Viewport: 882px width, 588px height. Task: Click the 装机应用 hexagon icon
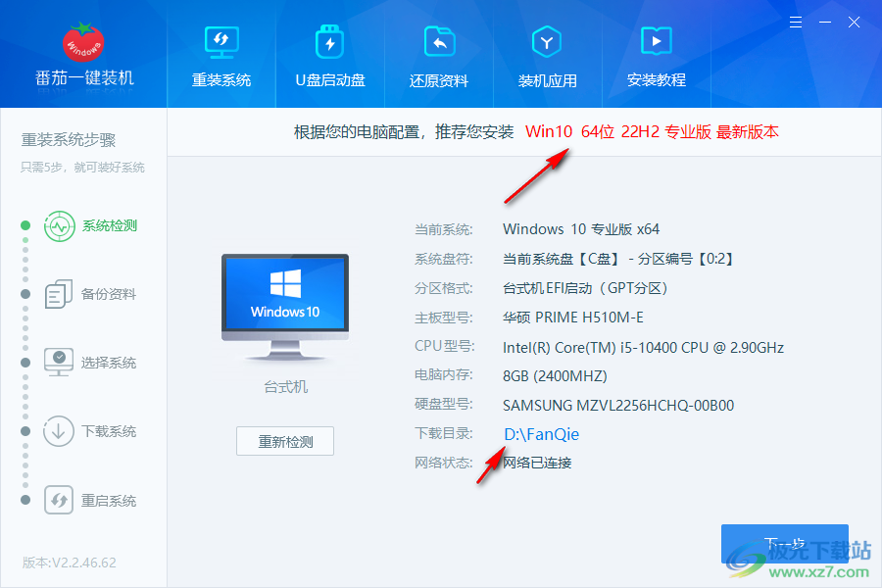coord(547,41)
